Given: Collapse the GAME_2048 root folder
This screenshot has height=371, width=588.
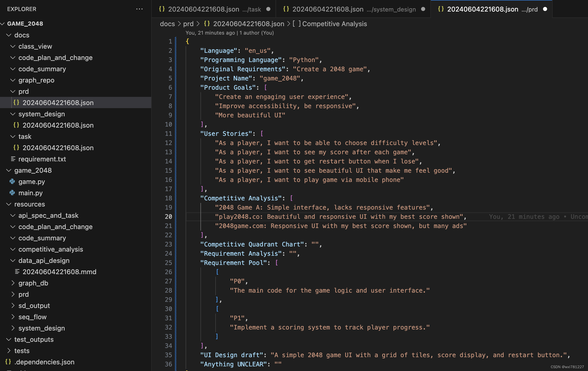Looking at the screenshot, I should click(3, 24).
